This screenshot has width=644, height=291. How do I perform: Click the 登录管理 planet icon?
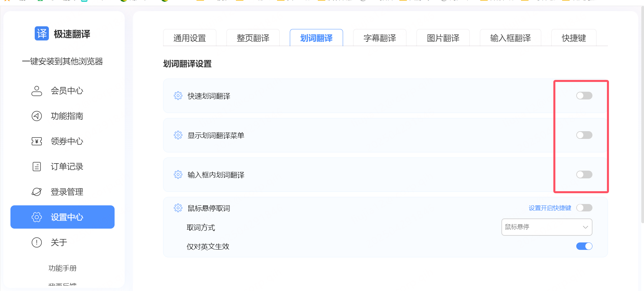(x=37, y=192)
